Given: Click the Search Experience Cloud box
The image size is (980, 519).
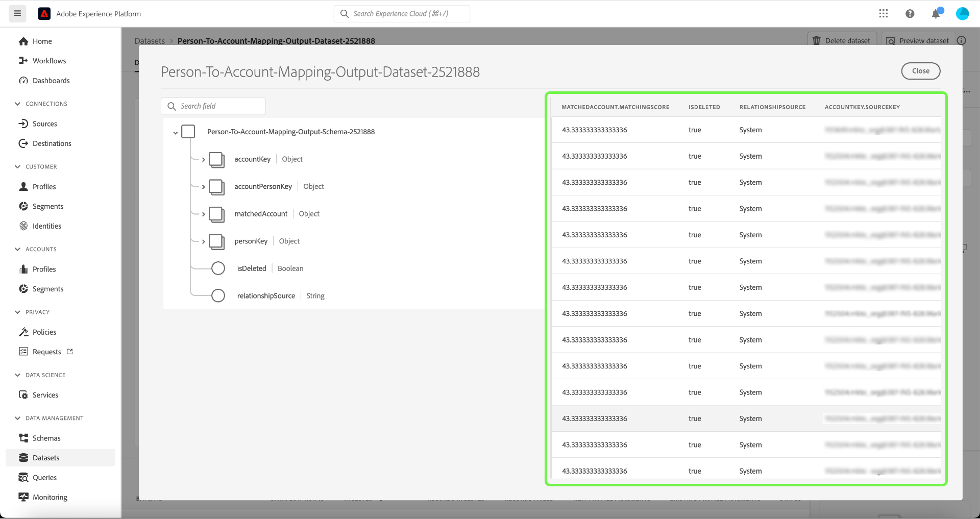Looking at the screenshot, I should click(x=402, y=14).
